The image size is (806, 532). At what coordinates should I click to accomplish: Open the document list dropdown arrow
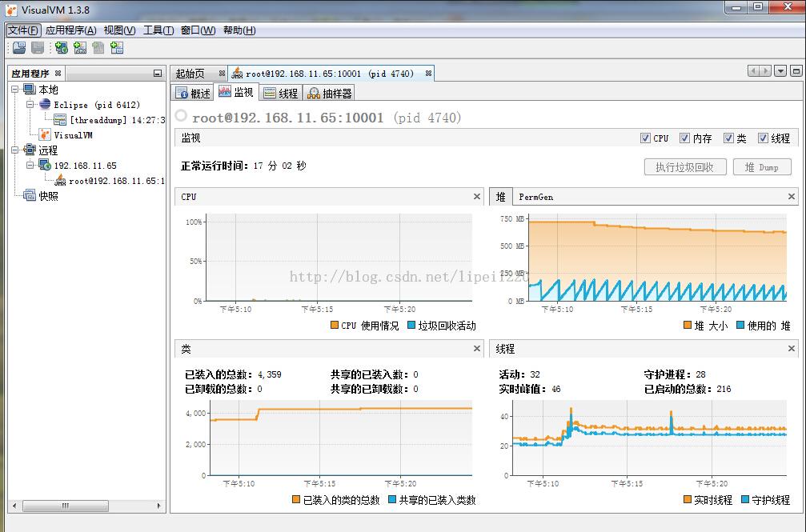780,71
